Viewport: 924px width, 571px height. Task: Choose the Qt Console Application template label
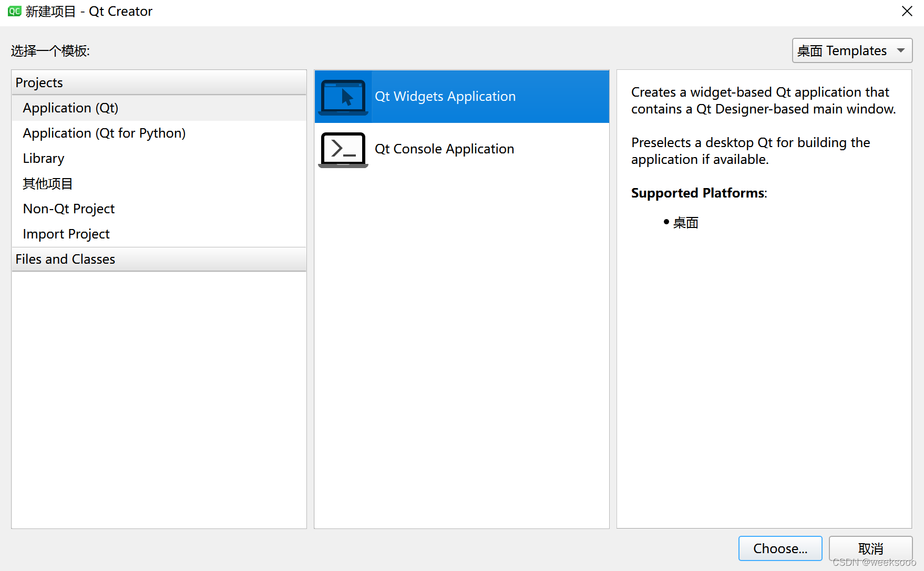click(x=444, y=149)
